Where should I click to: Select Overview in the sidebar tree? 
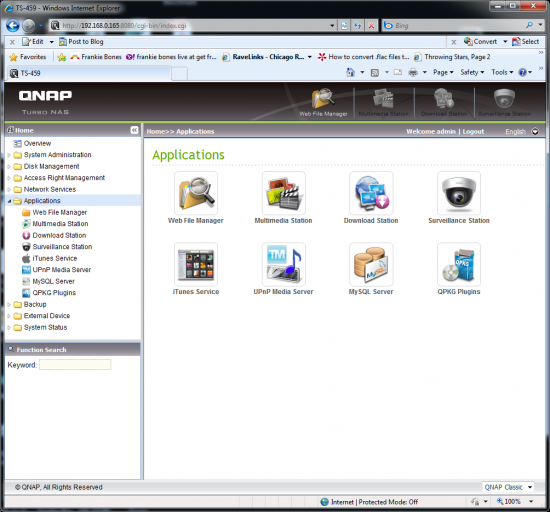point(37,143)
